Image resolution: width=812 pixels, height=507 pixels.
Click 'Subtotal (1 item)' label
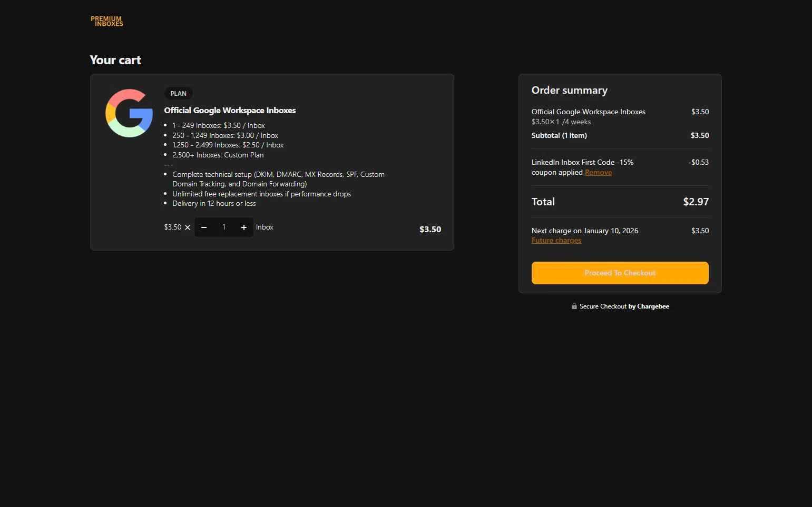(x=559, y=135)
